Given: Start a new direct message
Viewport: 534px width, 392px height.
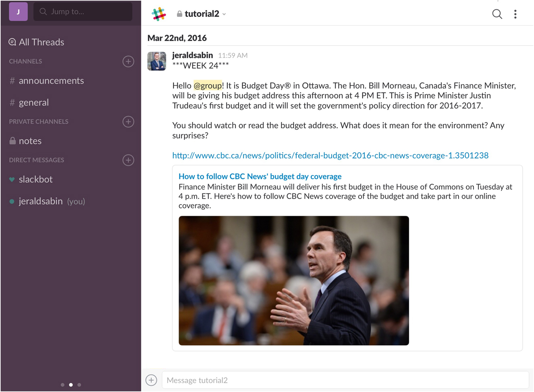Looking at the screenshot, I should tap(128, 160).
